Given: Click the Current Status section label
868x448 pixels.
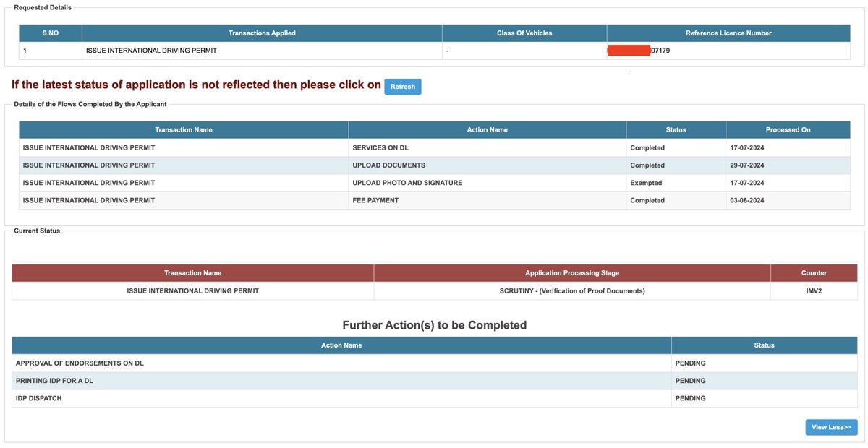Looking at the screenshot, I should 37,231.
